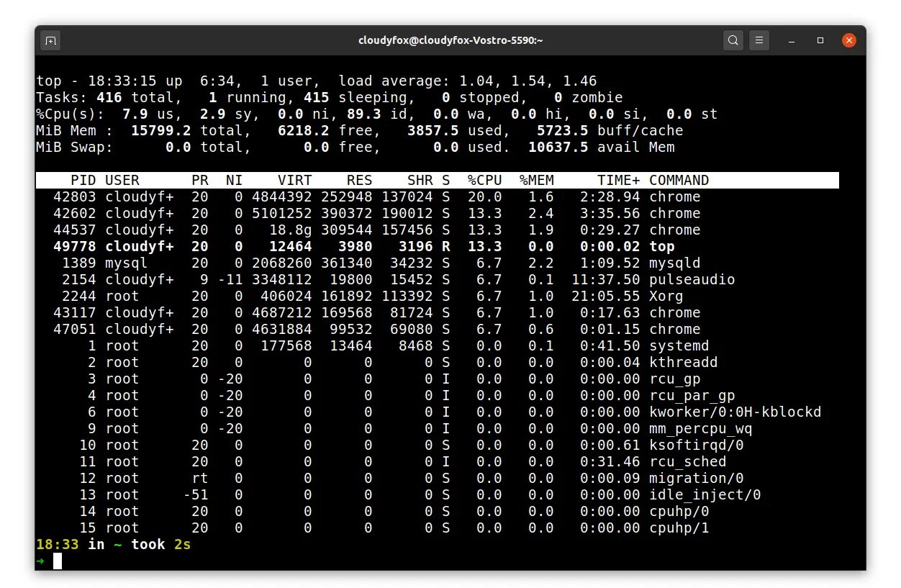Click kworker/0:0H-kblockd text
This screenshot has width=901, height=588.
tap(735, 412)
